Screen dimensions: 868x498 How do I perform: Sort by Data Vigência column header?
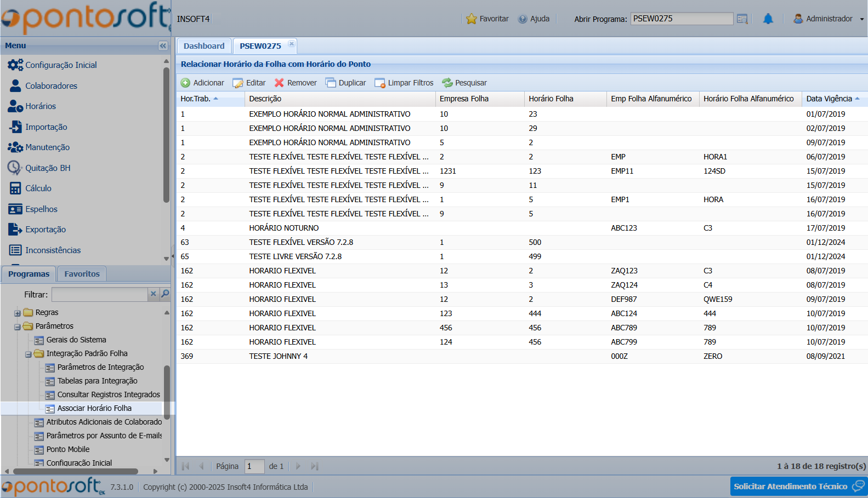(x=829, y=99)
